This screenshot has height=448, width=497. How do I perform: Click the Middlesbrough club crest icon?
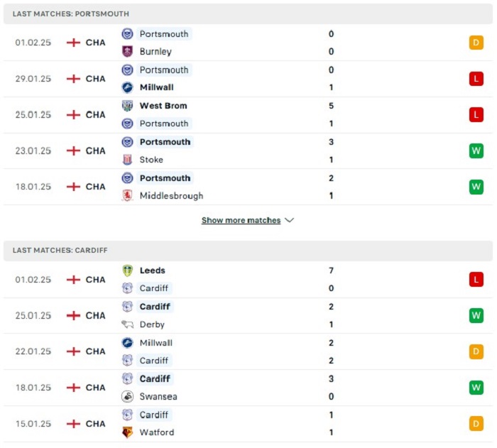click(127, 196)
